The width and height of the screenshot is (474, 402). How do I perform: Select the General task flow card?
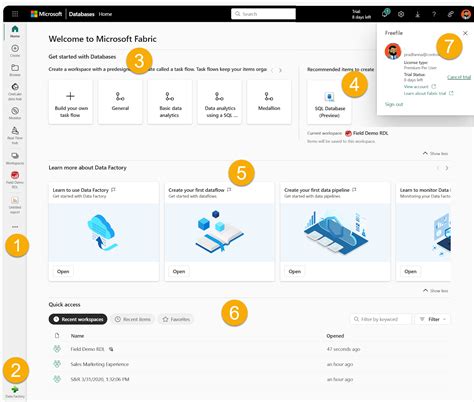(x=120, y=102)
